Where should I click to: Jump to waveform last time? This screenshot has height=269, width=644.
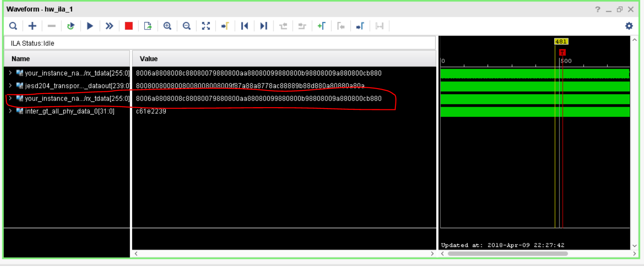264,26
